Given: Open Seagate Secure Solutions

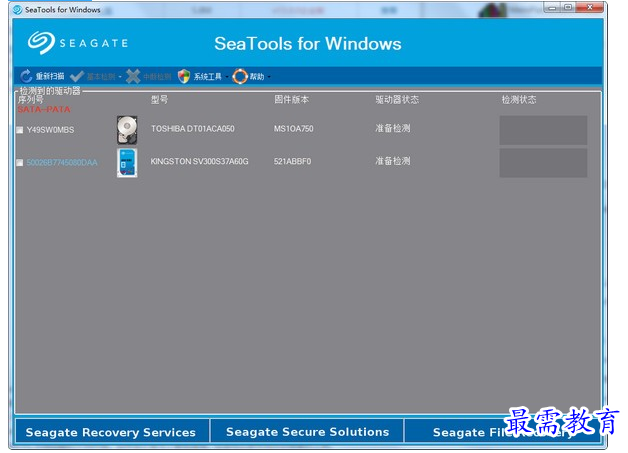Looking at the screenshot, I should coord(307,432).
